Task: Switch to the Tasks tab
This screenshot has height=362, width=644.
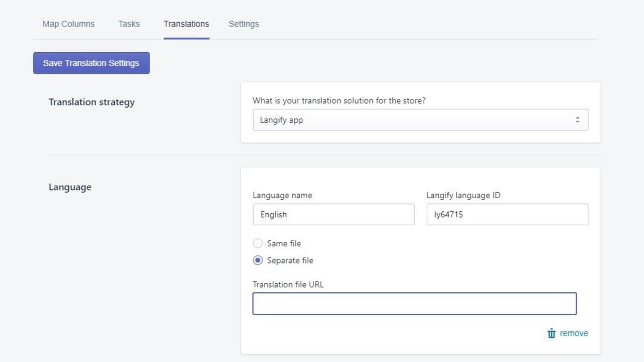Action: [129, 24]
